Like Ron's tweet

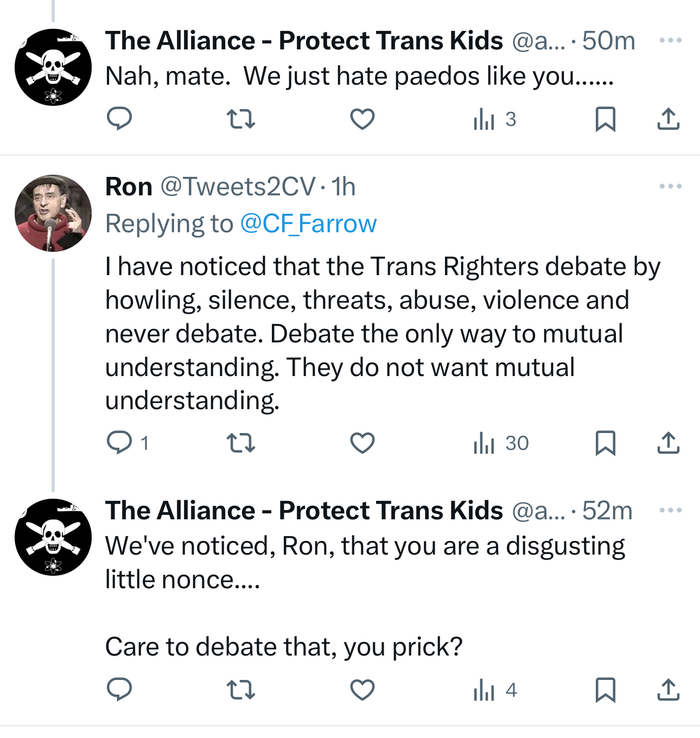pyautogui.click(x=362, y=443)
